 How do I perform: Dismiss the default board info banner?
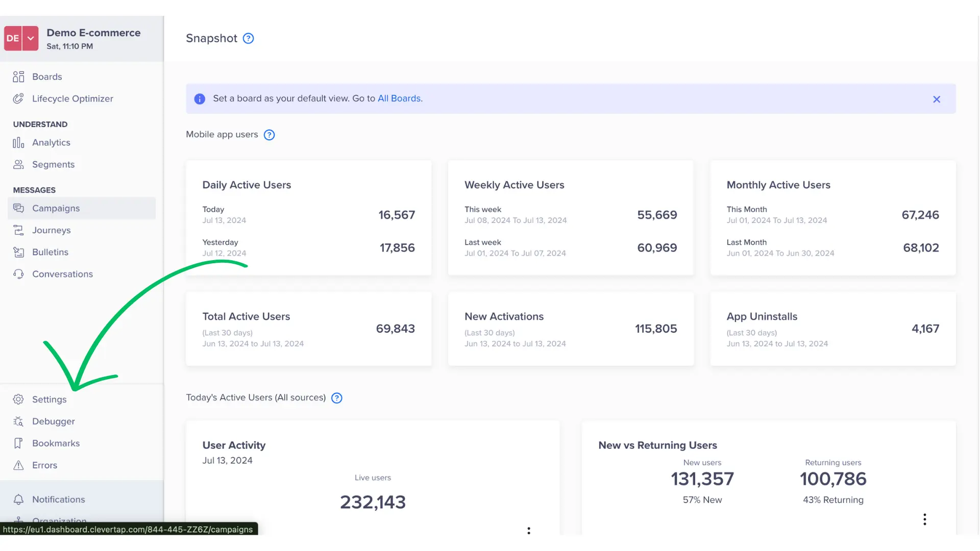click(x=937, y=99)
